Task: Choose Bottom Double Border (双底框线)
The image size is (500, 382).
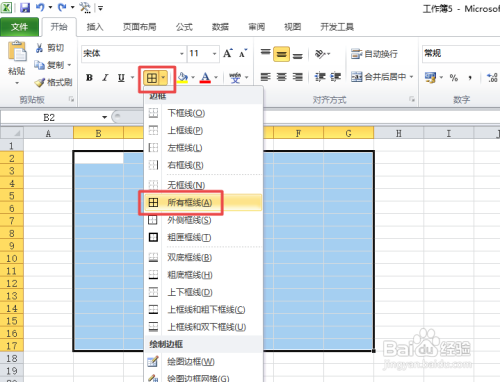Action: [203, 257]
